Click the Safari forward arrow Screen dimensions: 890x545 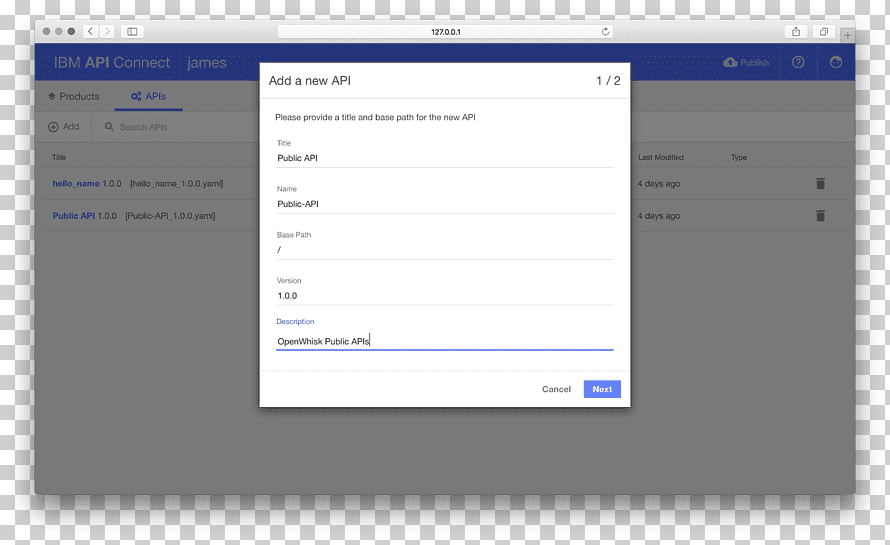point(107,32)
